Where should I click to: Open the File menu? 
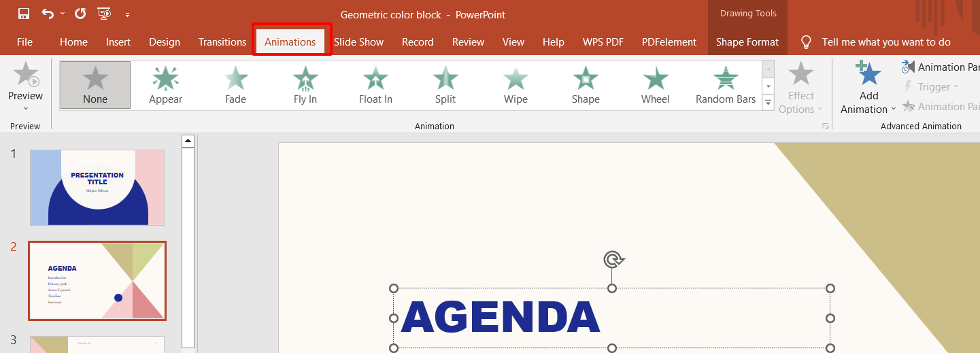click(24, 42)
